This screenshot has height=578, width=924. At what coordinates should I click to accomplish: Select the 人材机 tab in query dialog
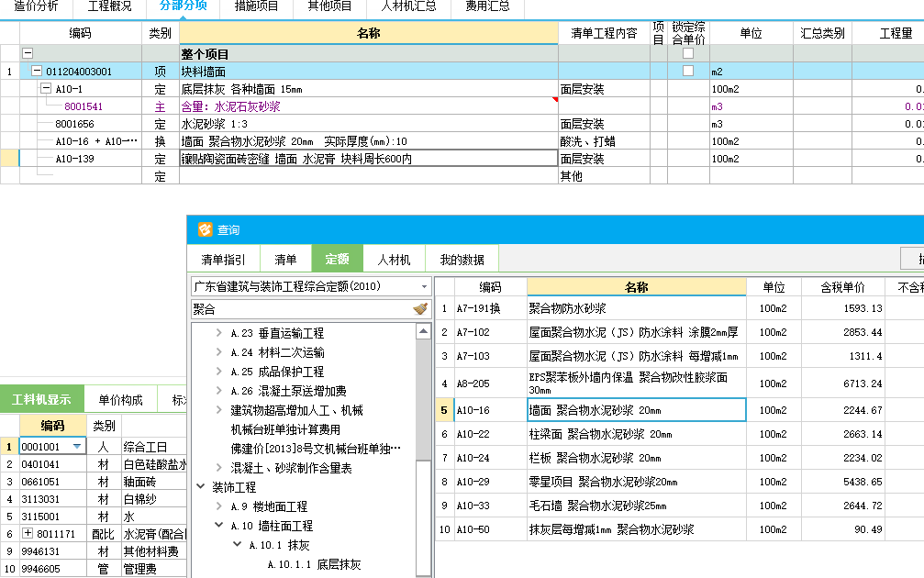394,260
